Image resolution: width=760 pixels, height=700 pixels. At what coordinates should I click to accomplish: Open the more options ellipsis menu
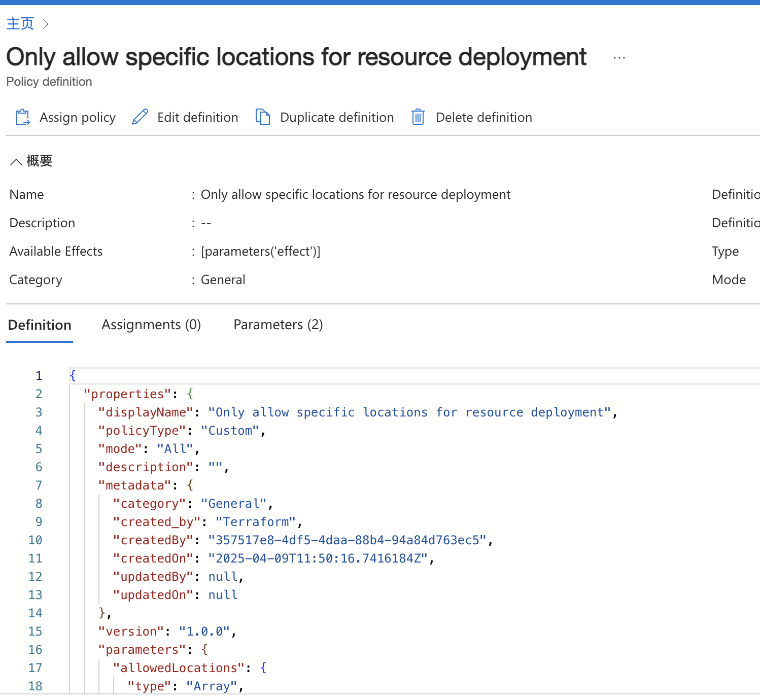pos(619,58)
